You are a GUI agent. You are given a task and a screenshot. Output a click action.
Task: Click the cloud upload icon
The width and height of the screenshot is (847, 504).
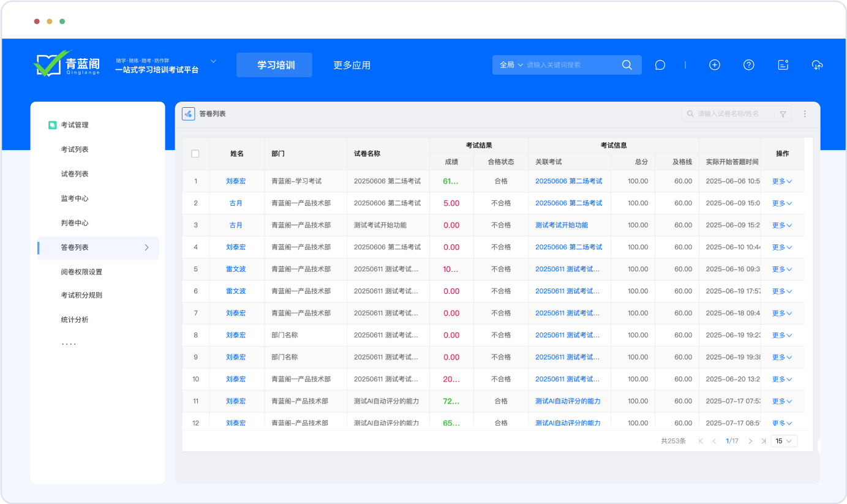coord(817,65)
